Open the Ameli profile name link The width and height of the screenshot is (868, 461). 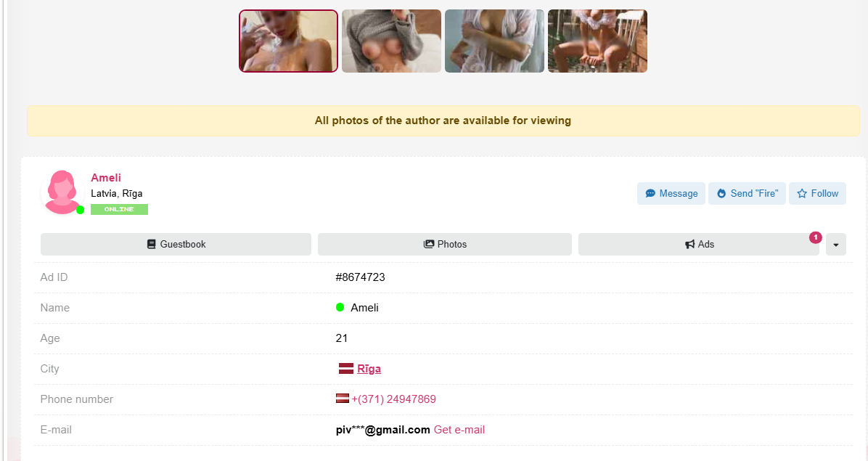pyautogui.click(x=106, y=178)
